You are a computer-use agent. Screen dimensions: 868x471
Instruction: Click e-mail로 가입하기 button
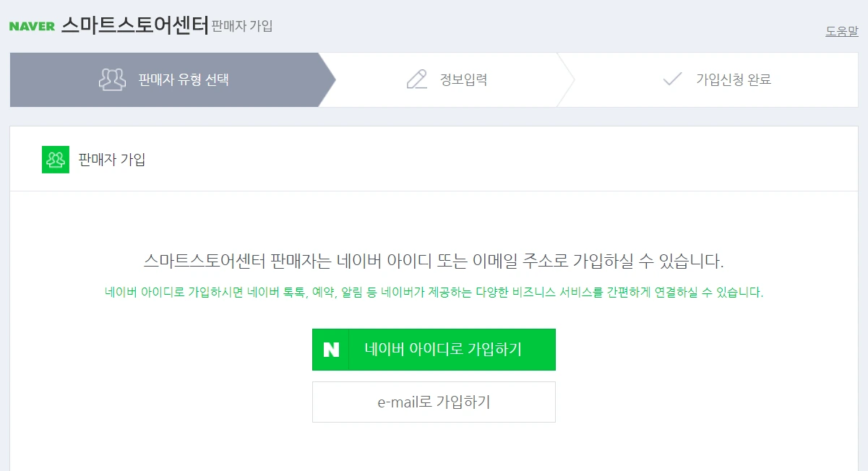coord(434,402)
